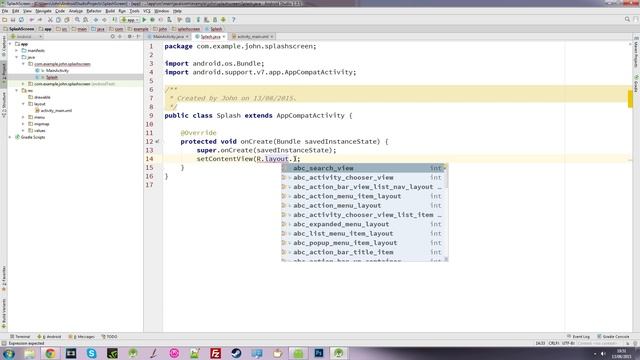Choose abc_popup_menu_item_layout suggestion

coord(363,243)
